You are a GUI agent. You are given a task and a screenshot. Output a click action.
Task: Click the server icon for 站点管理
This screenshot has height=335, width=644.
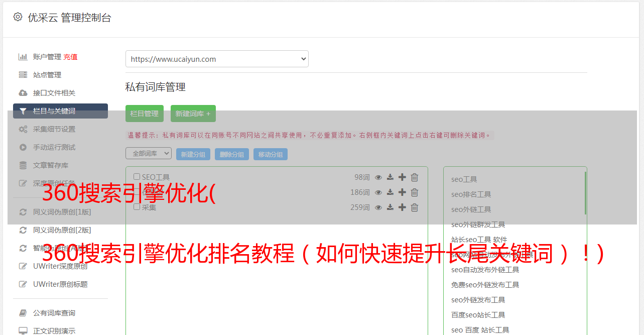pos(23,75)
